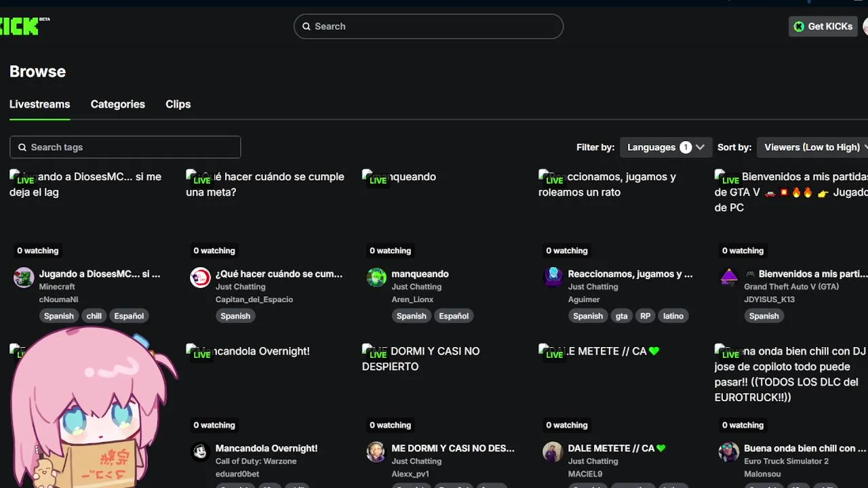The height and width of the screenshot is (488, 868).
Task: Click Minecraft category under cNoumaNI stream
Action: point(57,287)
